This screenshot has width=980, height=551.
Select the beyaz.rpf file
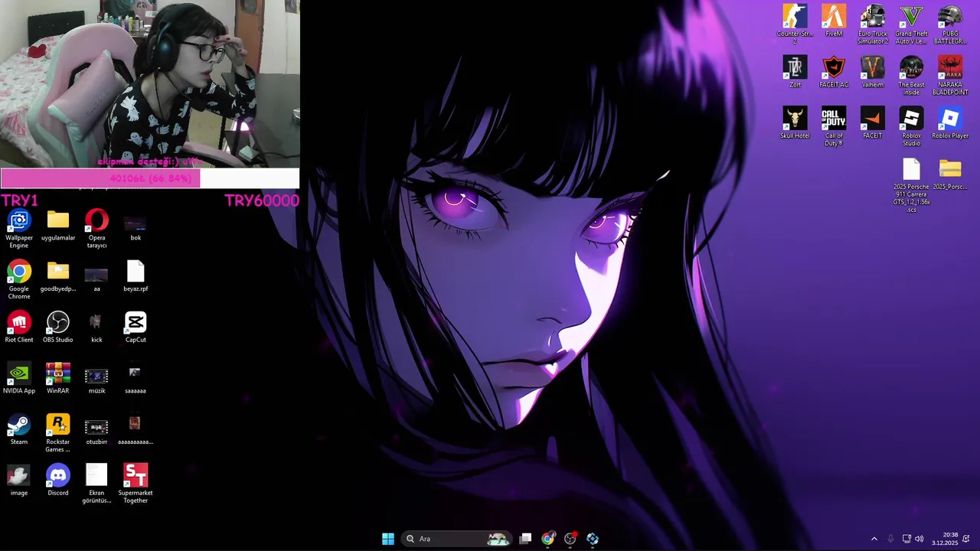pos(136,277)
